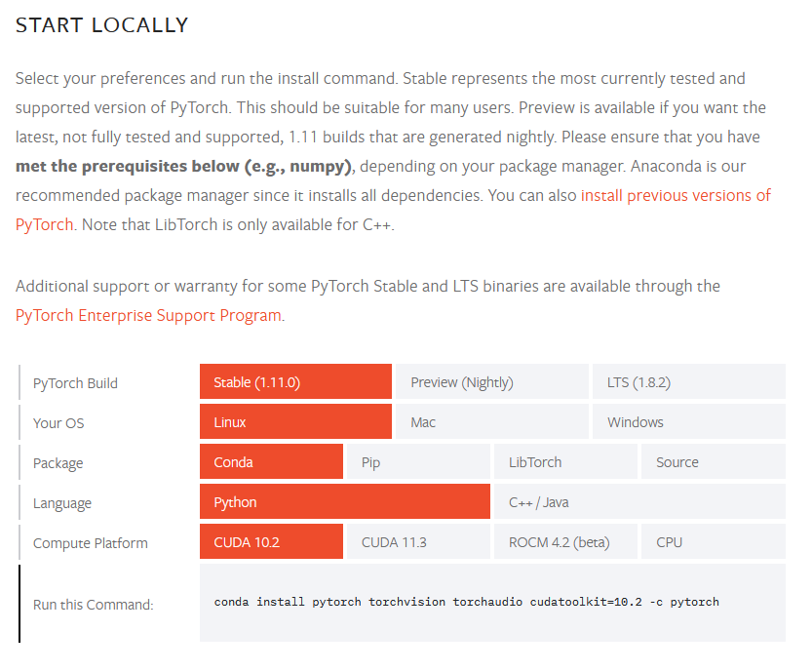This screenshot has height=671, width=812.
Task: Select Mac as the operating system
Action: click(x=491, y=422)
